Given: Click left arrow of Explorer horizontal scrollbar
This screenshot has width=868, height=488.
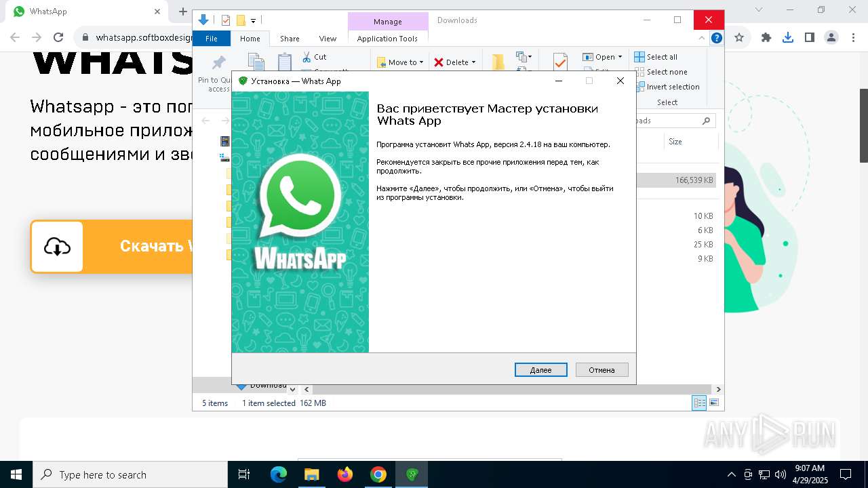Looking at the screenshot, I should tap(307, 389).
